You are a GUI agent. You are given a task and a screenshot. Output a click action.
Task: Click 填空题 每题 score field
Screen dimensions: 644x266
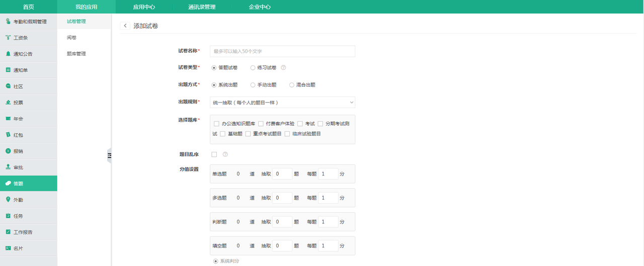(x=328, y=246)
